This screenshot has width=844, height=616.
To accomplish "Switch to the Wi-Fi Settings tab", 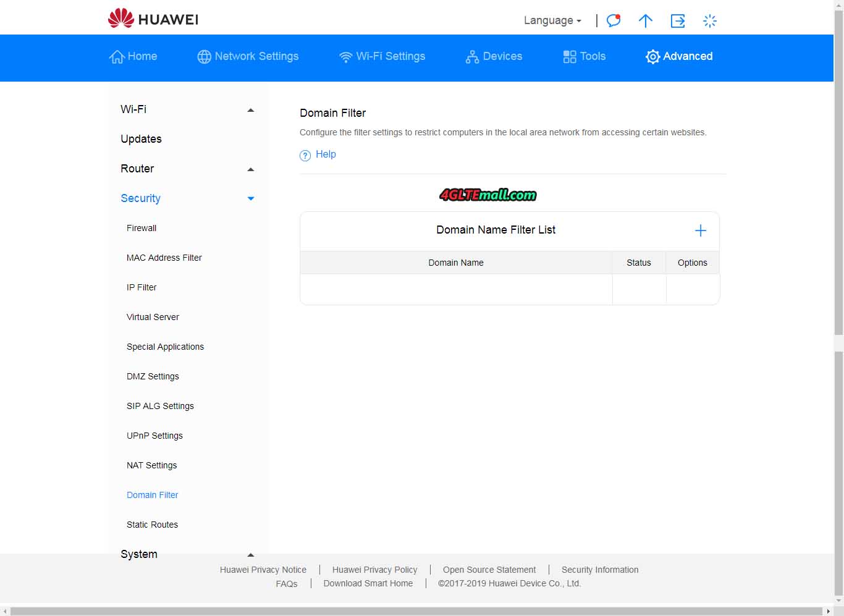I will click(382, 56).
